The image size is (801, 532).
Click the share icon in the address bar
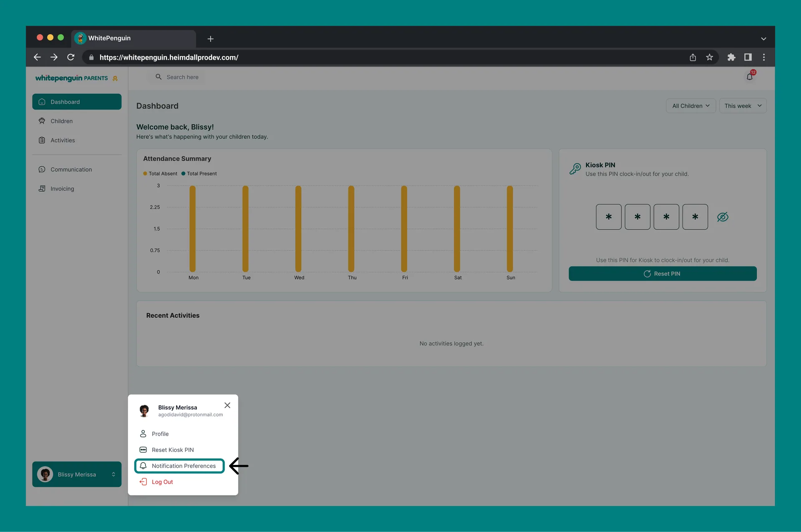[693, 57]
